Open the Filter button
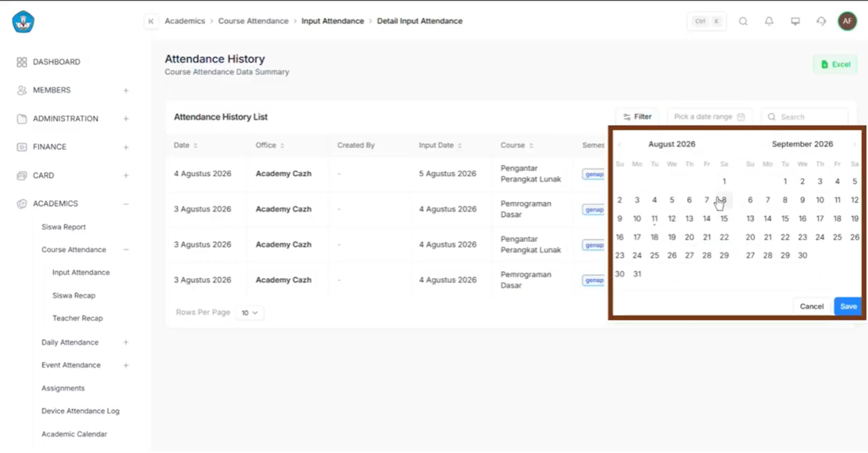 [x=637, y=117]
